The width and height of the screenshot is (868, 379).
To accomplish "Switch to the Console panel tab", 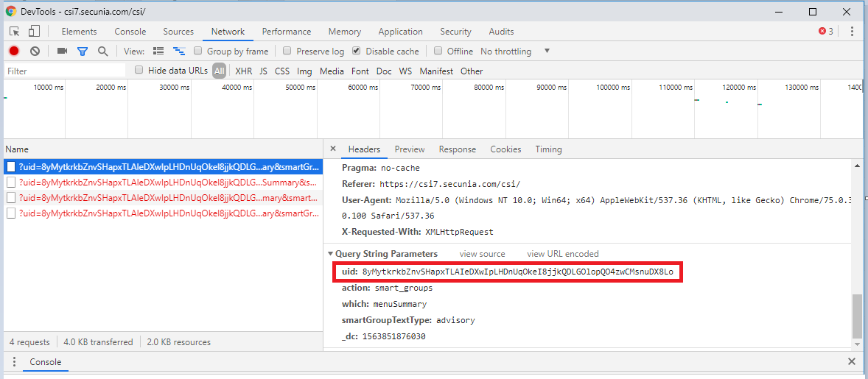I will [x=130, y=32].
